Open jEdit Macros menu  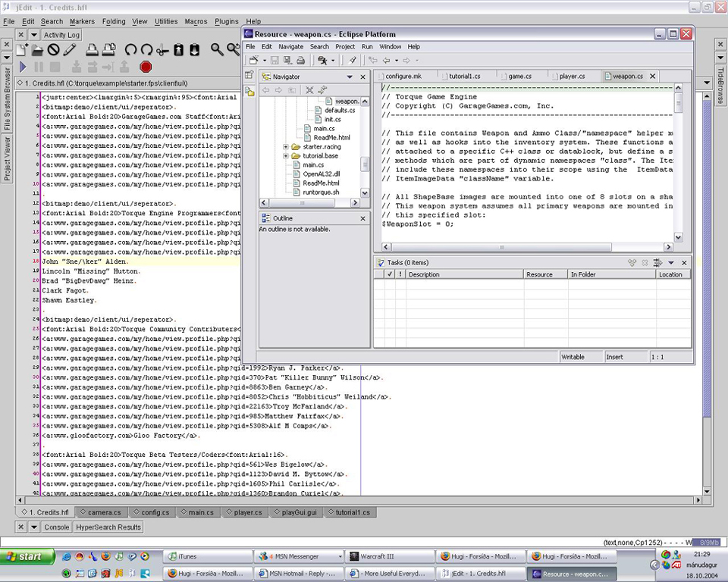tap(196, 21)
